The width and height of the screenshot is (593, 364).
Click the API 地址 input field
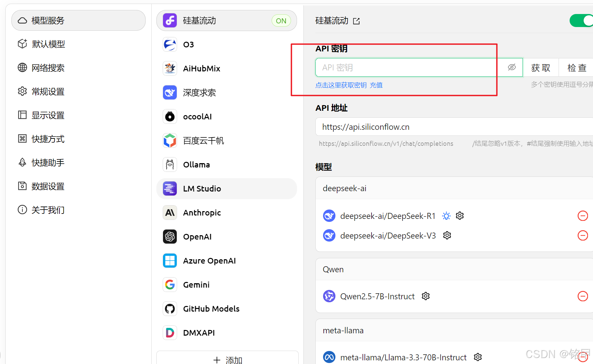click(454, 127)
